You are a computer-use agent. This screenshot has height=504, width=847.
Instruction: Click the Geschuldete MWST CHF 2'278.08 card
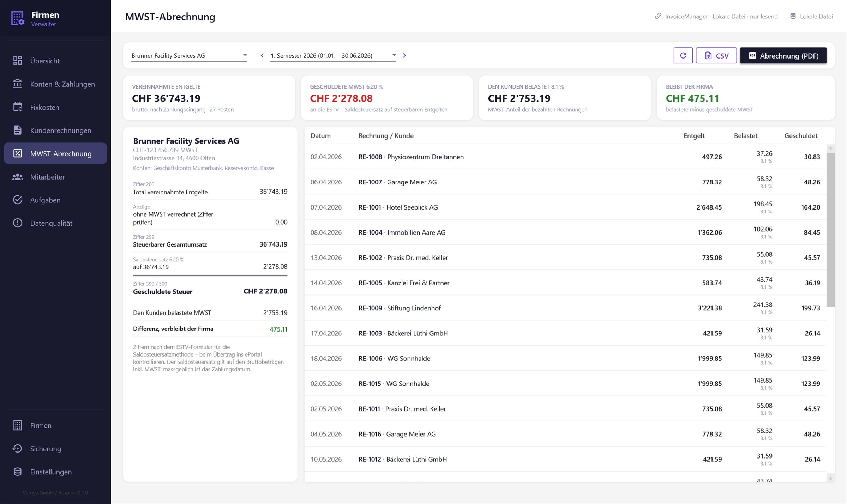(x=386, y=98)
